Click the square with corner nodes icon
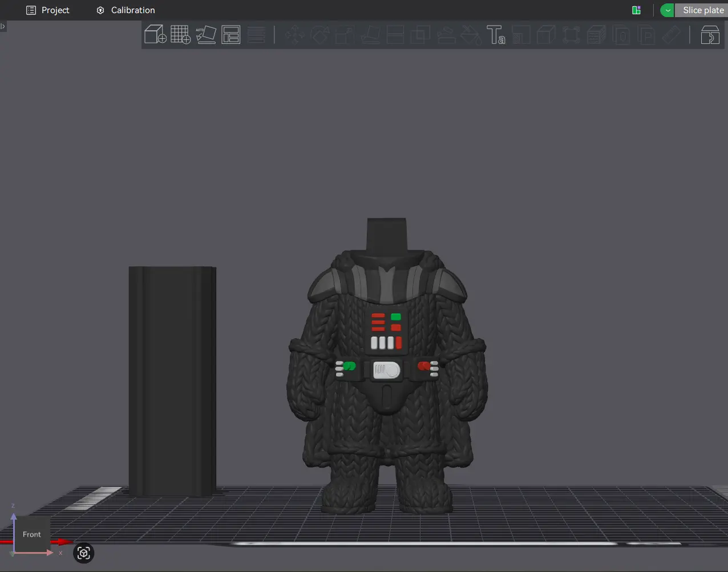Image resolution: width=728 pixels, height=572 pixels. 571,35
